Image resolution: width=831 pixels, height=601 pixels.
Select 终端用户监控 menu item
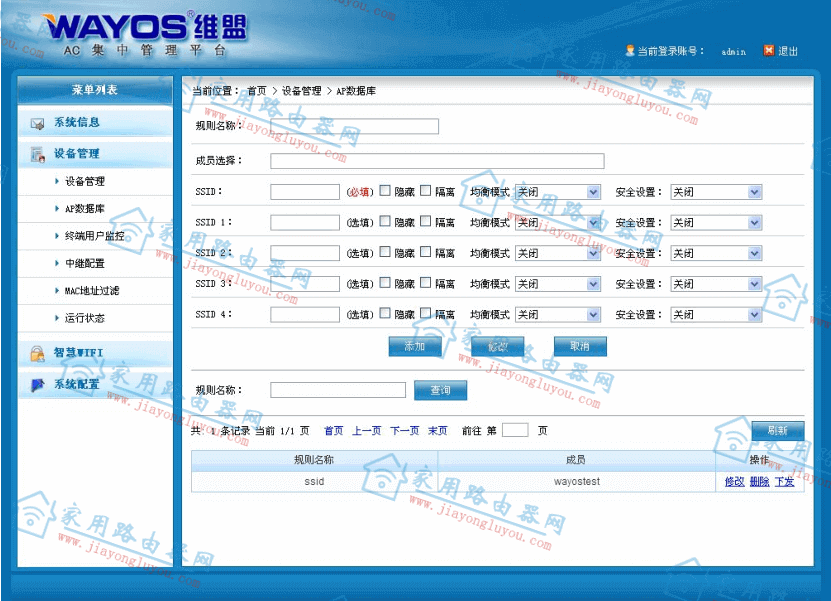pos(95,236)
